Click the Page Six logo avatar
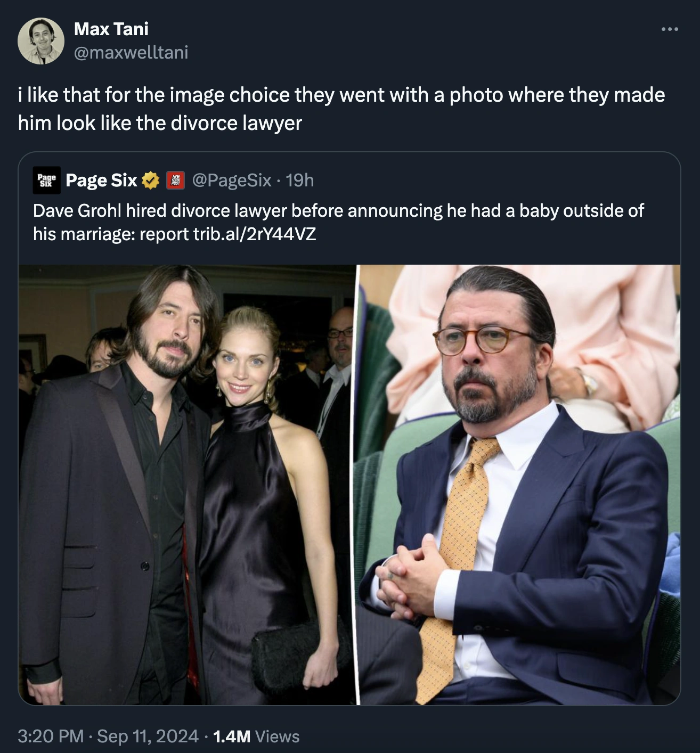This screenshot has width=700, height=753. point(47,181)
